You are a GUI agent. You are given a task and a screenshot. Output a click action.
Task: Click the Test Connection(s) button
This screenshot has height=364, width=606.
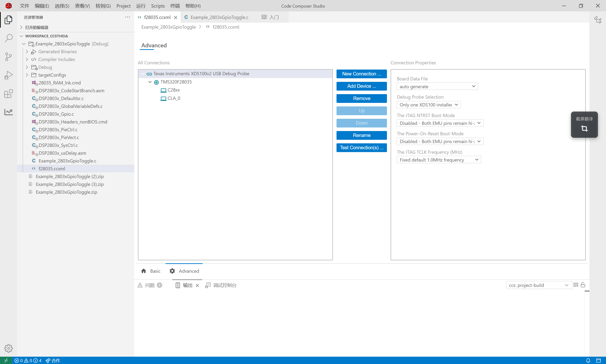click(x=361, y=148)
